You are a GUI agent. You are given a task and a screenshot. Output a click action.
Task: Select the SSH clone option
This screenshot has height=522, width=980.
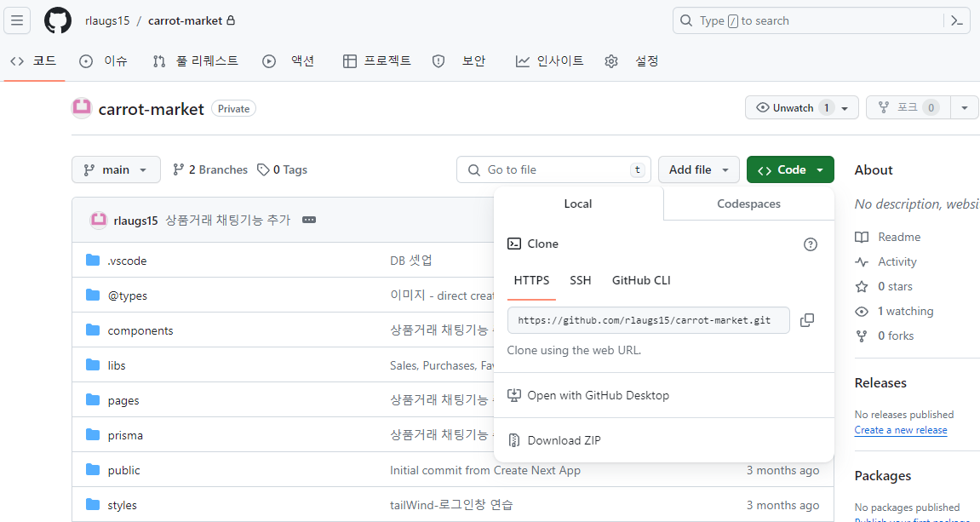580,280
